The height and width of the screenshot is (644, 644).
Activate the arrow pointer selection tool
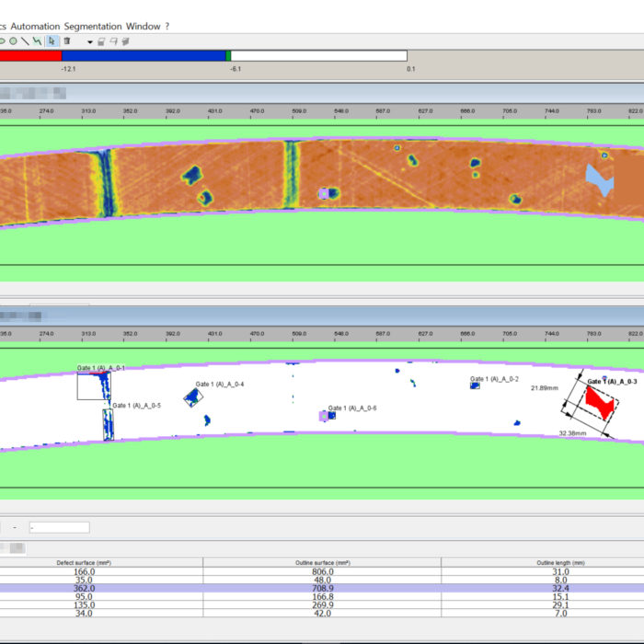(52, 41)
